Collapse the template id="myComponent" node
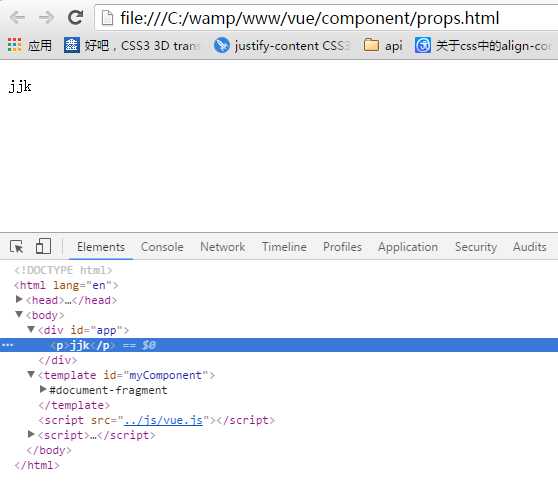 click(31, 374)
